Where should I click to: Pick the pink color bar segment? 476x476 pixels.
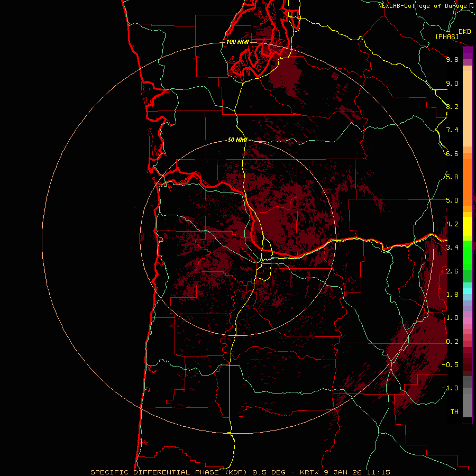click(467, 321)
